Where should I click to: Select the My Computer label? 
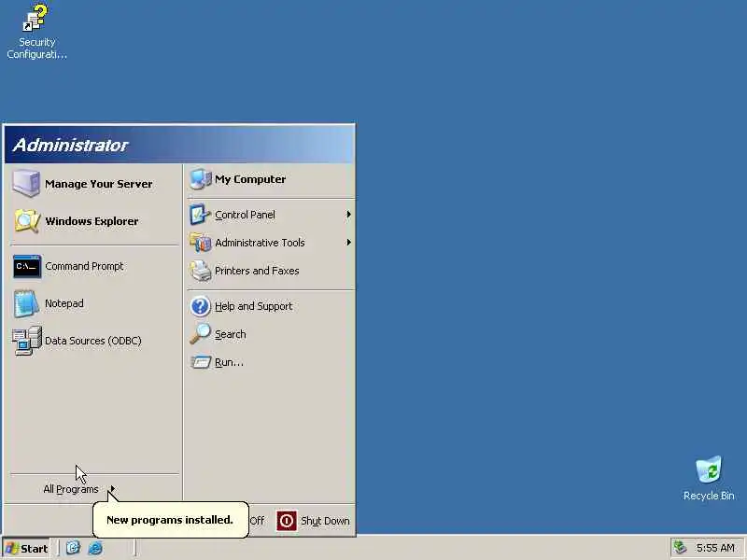point(250,179)
